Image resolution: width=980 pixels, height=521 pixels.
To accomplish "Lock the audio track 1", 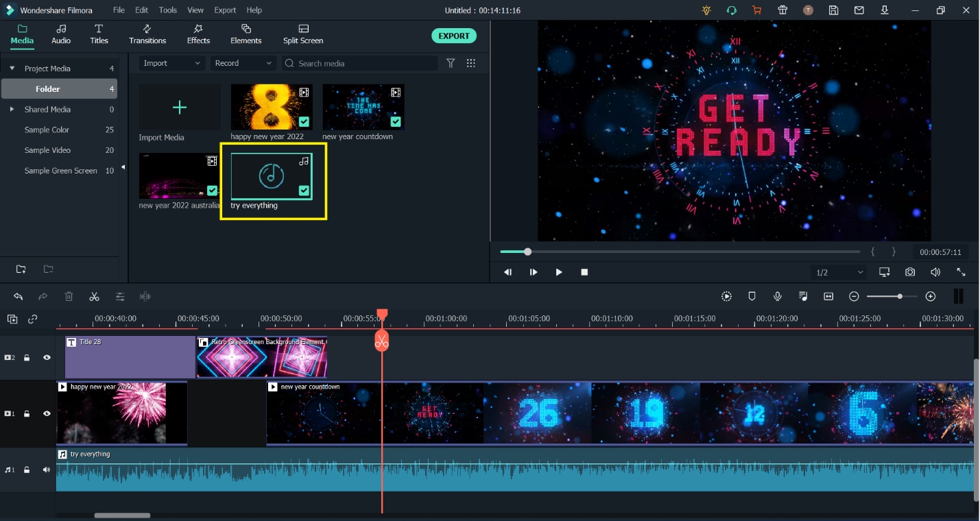I will click(27, 470).
